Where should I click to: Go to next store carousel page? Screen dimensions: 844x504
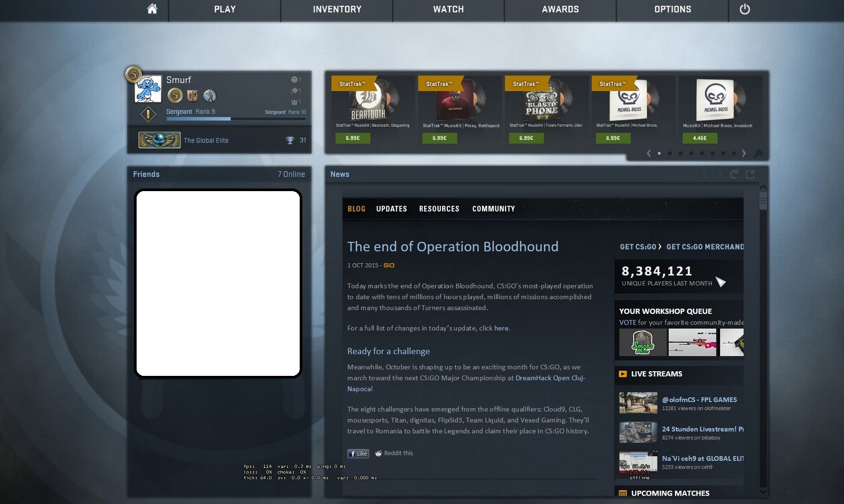(744, 154)
